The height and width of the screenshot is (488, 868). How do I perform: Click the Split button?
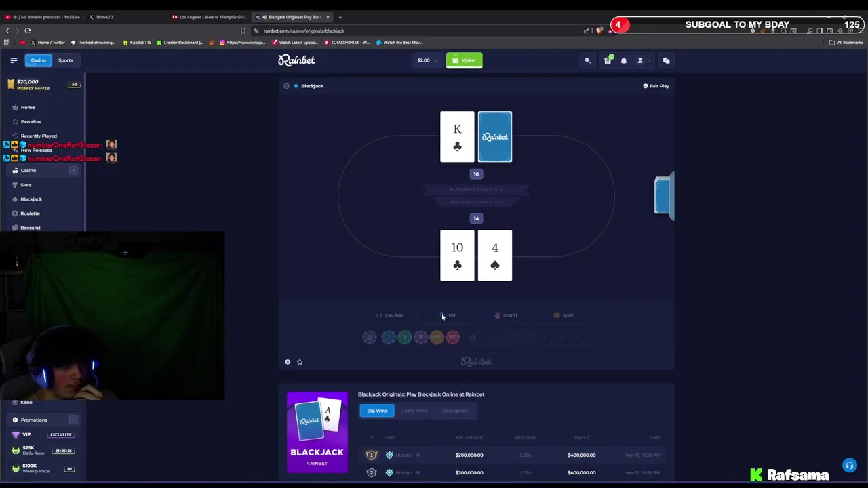564,315
